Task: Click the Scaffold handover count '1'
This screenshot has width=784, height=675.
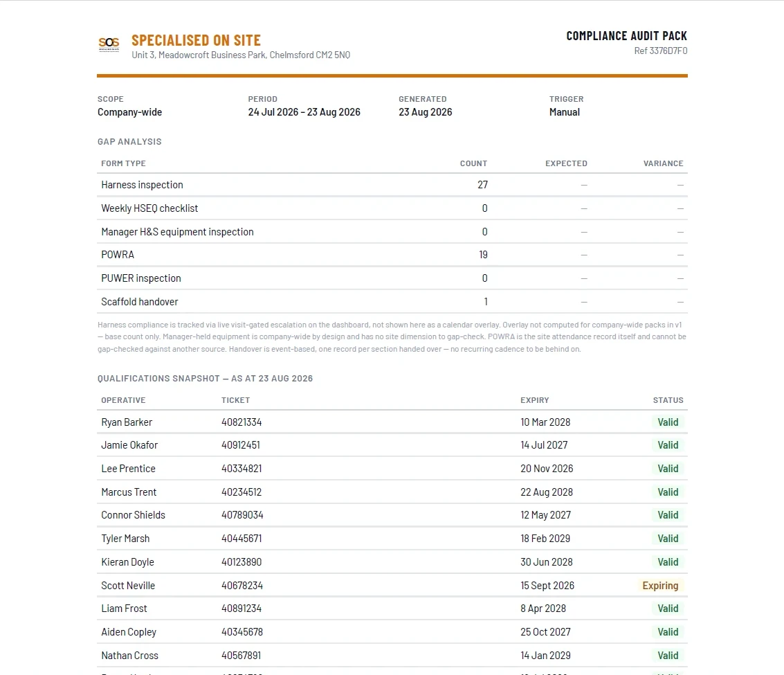Action: [486, 302]
